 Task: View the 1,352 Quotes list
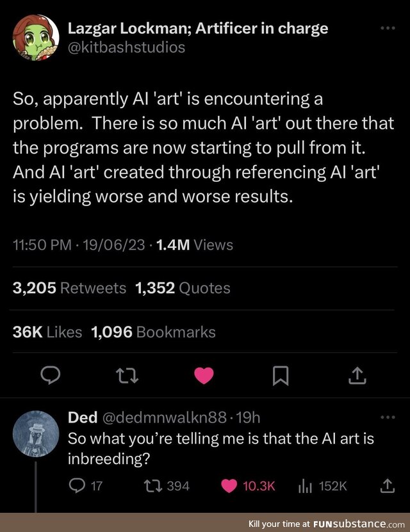(183, 288)
